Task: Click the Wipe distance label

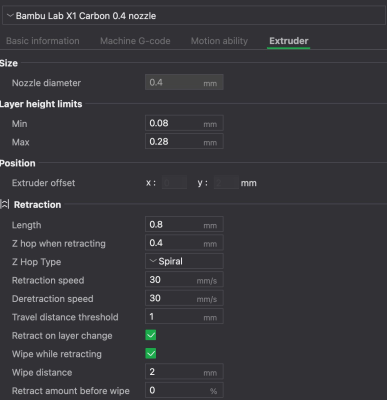Action: click(x=42, y=372)
